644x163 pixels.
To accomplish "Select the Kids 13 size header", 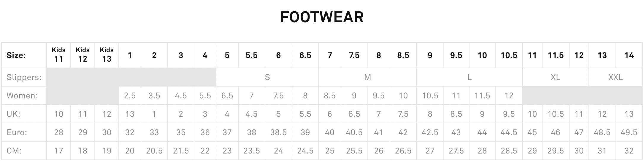I will (107, 55).
